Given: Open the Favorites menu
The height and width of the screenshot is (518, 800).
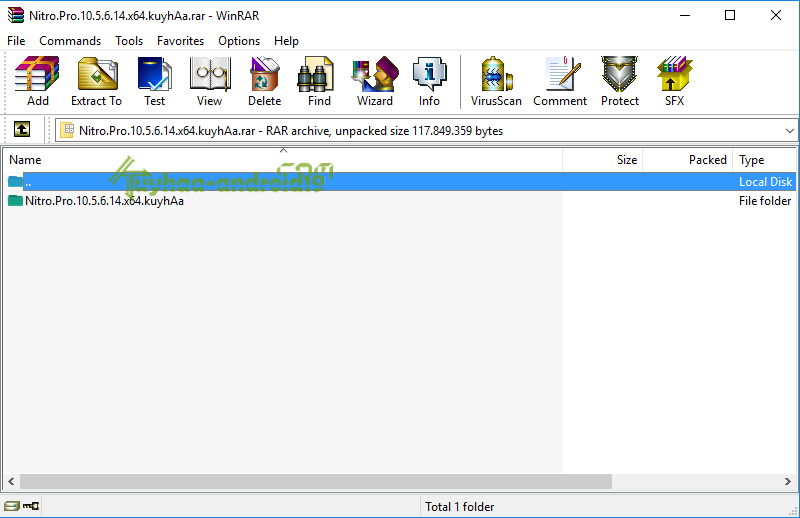Looking at the screenshot, I should [x=180, y=41].
